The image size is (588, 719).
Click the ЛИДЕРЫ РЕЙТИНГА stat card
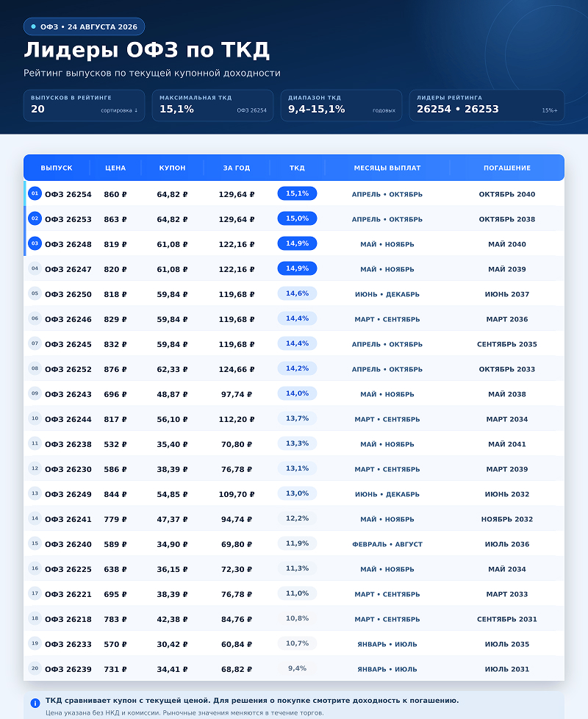[x=487, y=105]
